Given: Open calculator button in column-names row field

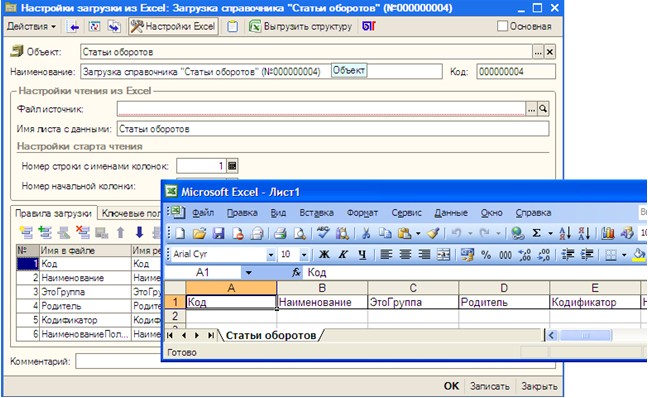Looking at the screenshot, I should point(232,166).
